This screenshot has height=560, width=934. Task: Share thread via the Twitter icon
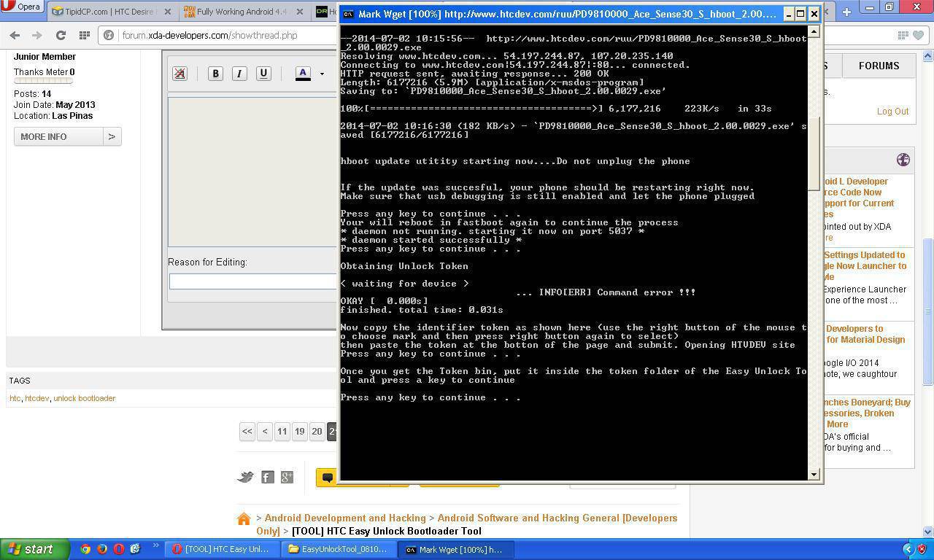click(246, 477)
